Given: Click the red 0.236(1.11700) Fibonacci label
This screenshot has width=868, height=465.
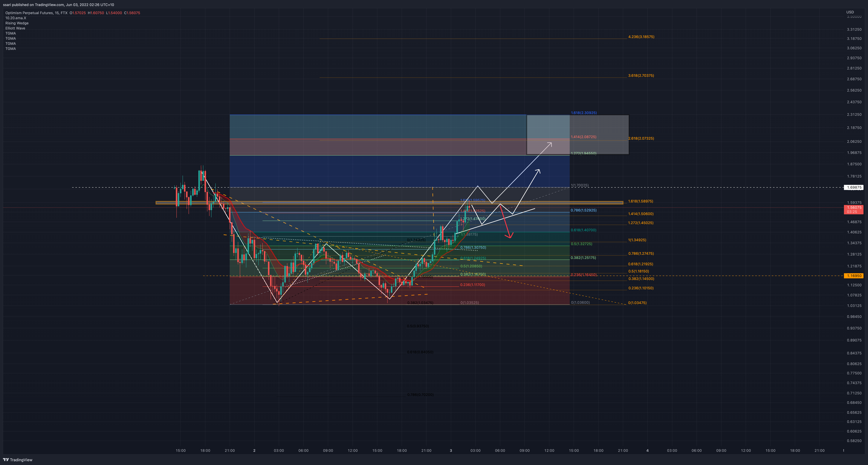Looking at the screenshot, I should click(473, 285).
